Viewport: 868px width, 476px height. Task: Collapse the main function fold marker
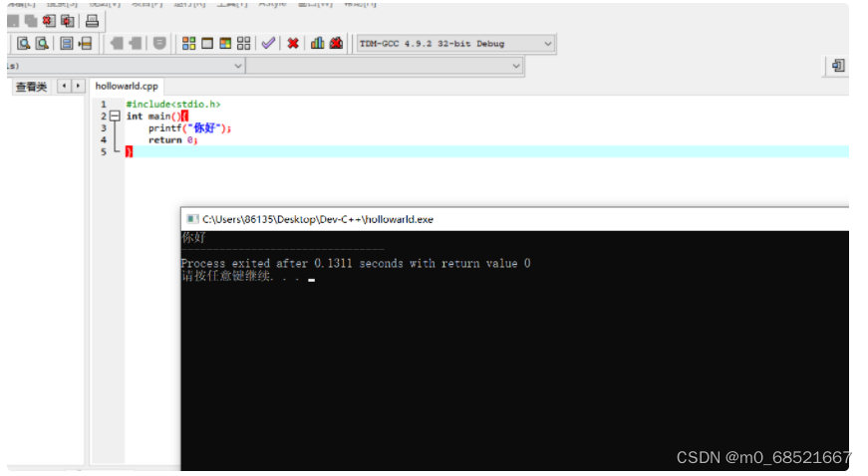pos(115,117)
